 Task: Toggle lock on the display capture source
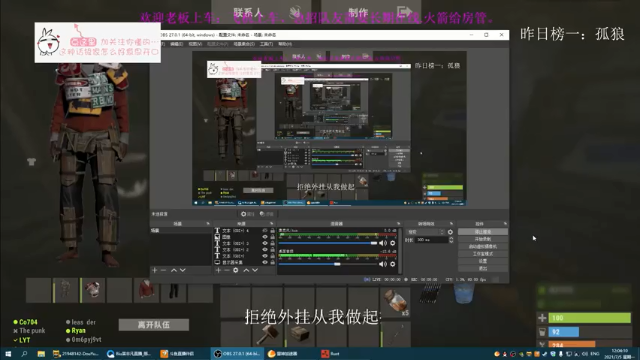pos(272,262)
